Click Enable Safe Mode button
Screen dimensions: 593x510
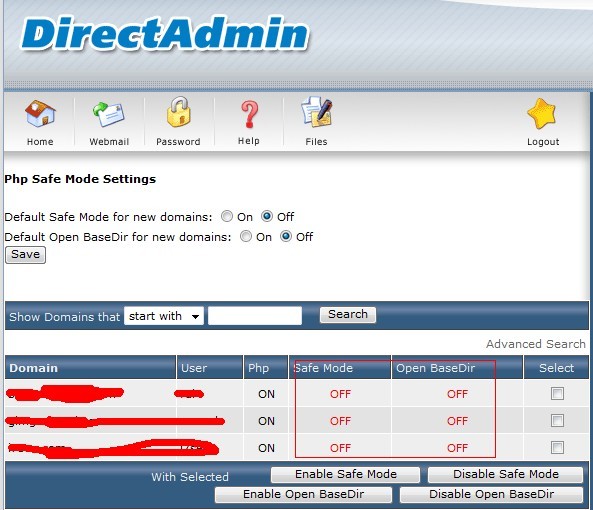click(x=346, y=474)
